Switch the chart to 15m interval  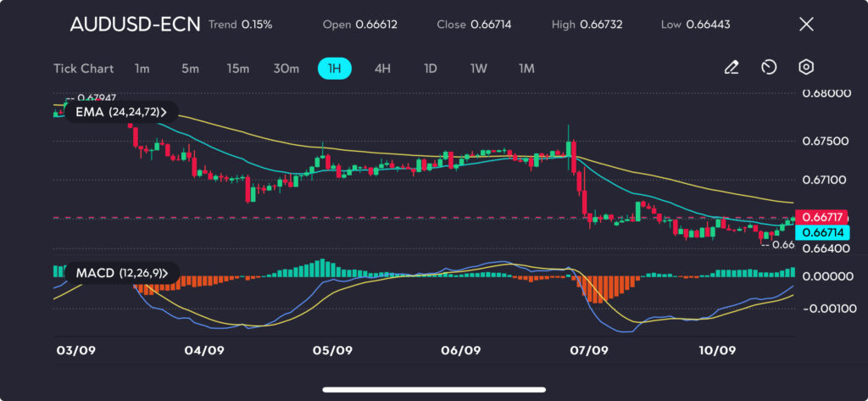pos(237,68)
